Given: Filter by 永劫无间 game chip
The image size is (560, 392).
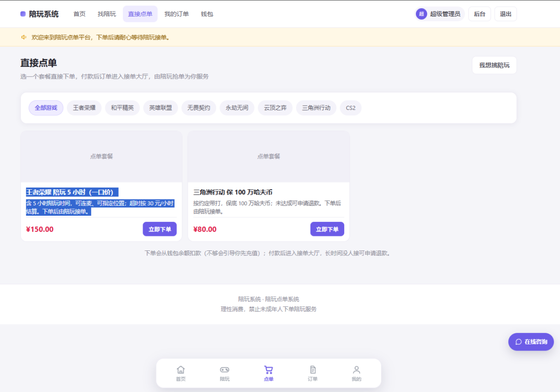Looking at the screenshot, I should pos(237,108).
